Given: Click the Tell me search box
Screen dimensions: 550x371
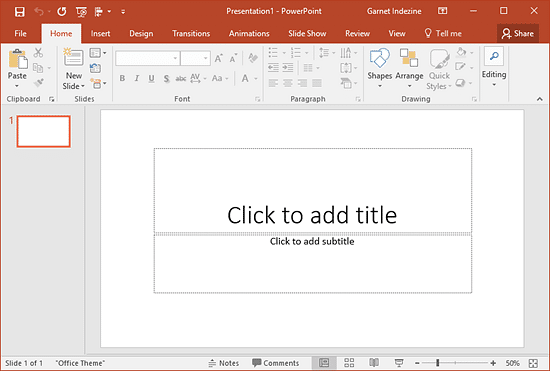Looking at the screenshot, I should coord(443,34).
